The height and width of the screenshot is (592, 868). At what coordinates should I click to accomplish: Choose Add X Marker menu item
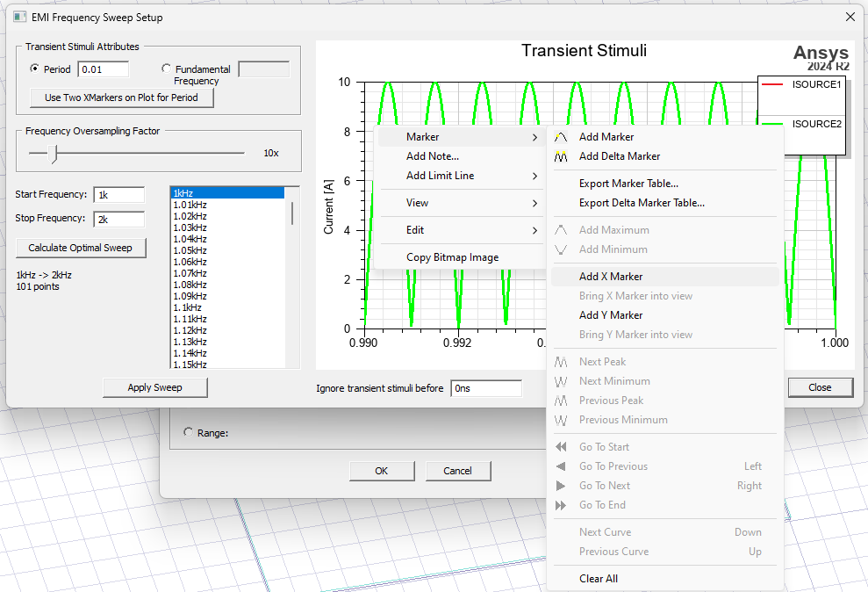611,277
